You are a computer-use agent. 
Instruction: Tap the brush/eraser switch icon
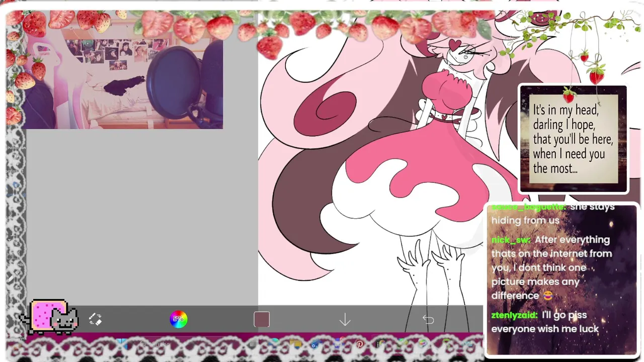point(95,319)
